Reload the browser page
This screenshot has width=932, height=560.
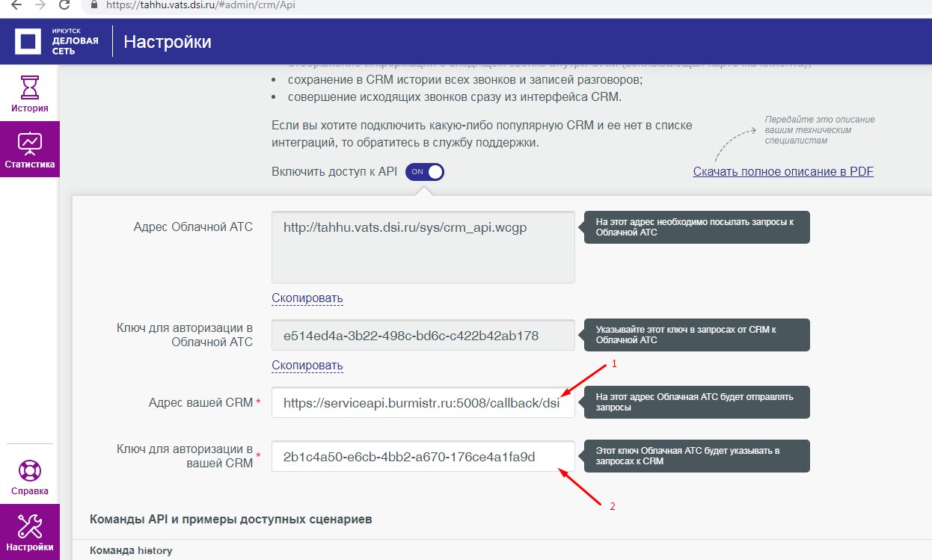tap(64, 4)
